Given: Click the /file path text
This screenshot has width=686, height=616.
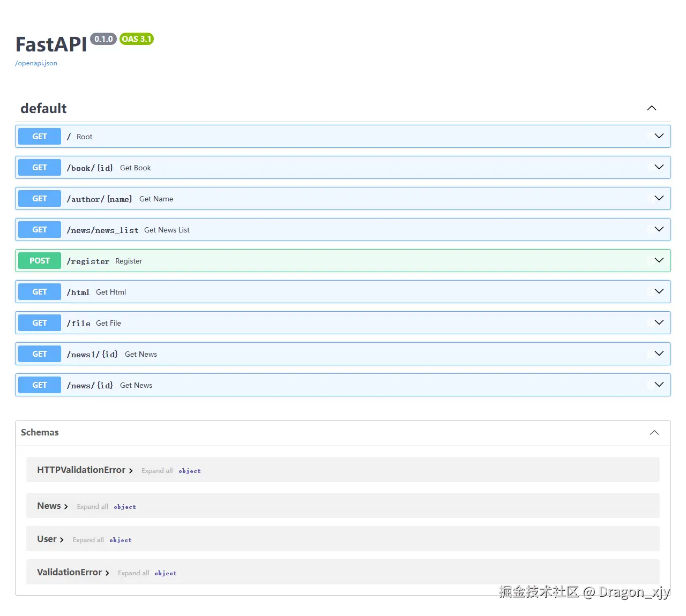Looking at the screenshot, I should [x=79, y=324].
